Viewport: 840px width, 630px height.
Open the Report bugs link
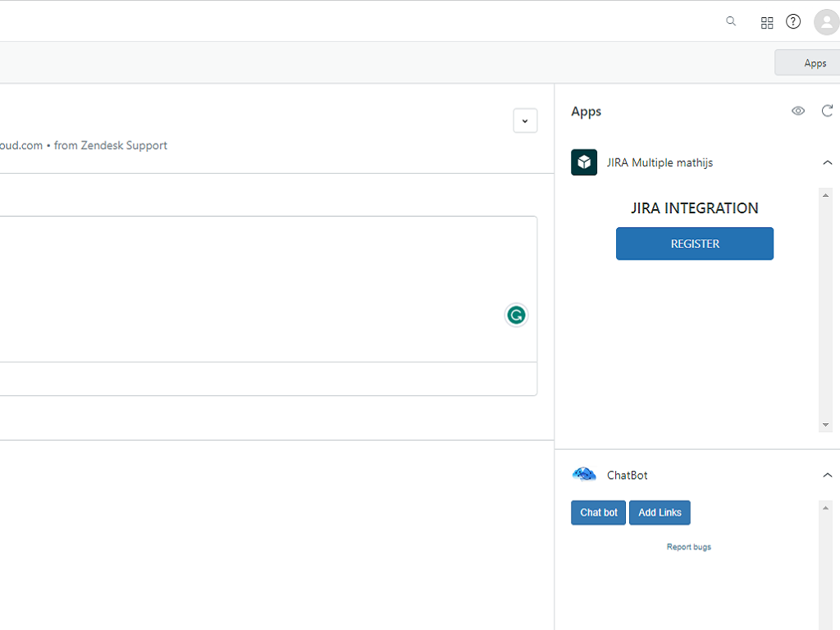688,547
